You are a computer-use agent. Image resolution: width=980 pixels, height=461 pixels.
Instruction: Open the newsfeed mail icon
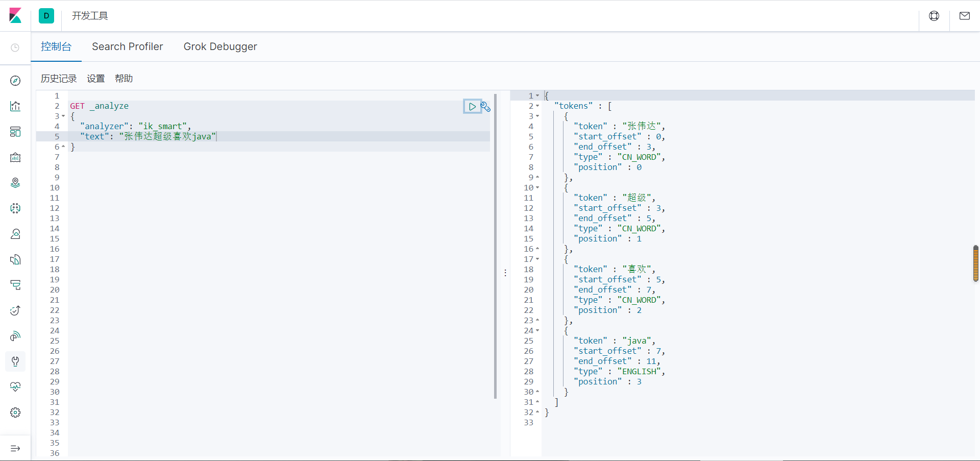[965, 16]
